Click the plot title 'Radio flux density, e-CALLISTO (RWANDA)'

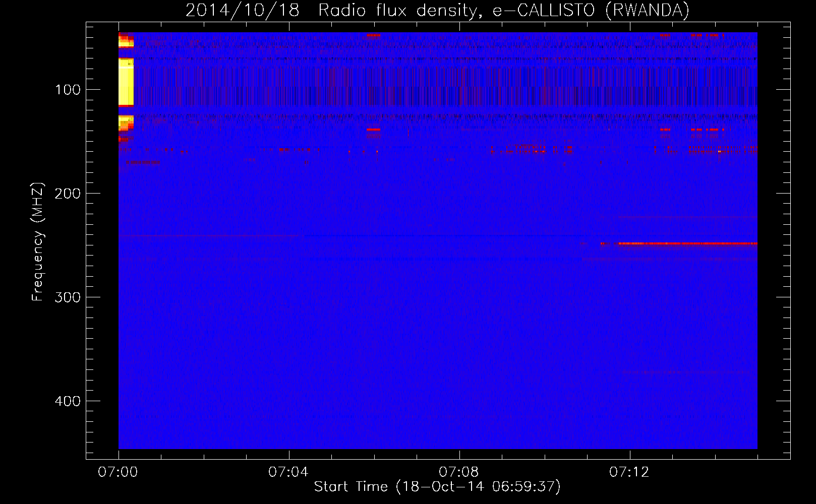click(504, 10)
